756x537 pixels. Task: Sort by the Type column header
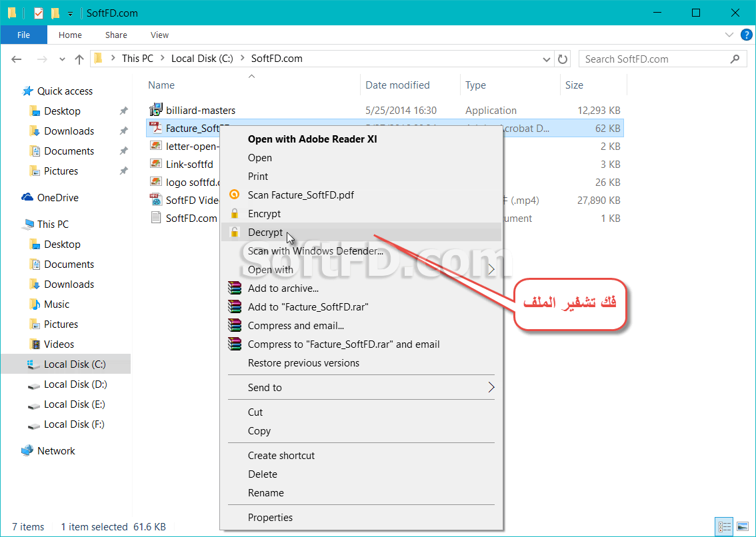pos(510,85)
